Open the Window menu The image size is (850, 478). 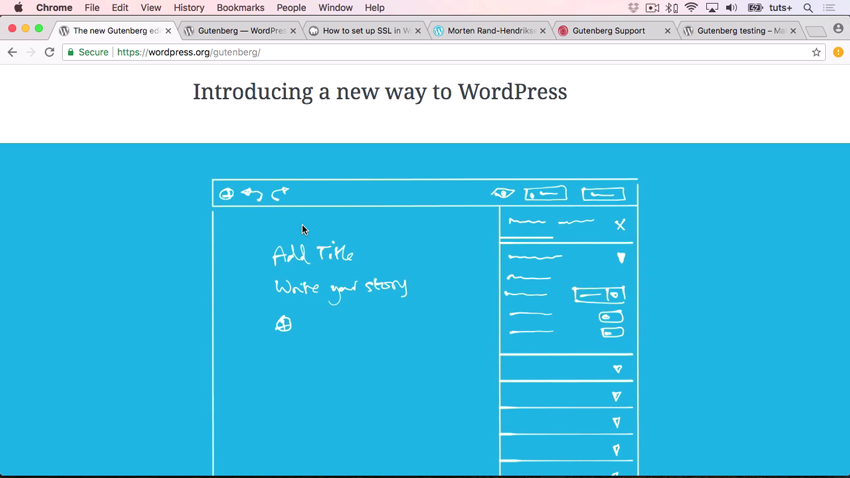click(x=335, y=8)
